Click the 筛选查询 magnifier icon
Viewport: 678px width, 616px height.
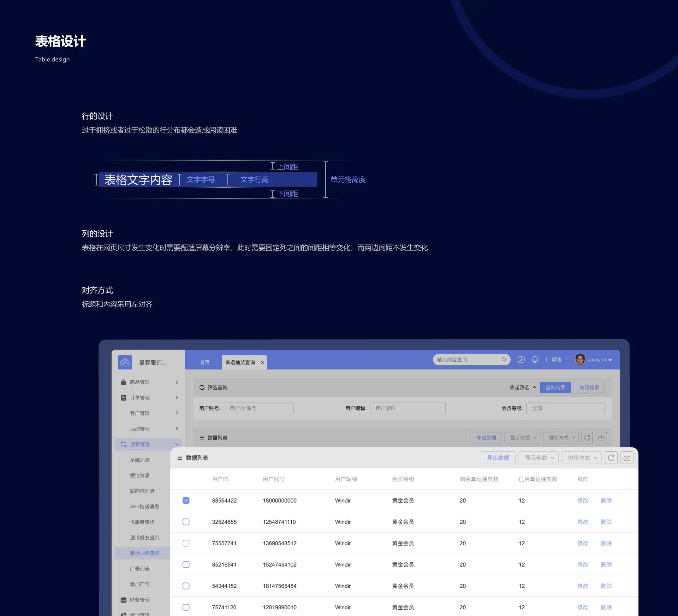(202, 387)
